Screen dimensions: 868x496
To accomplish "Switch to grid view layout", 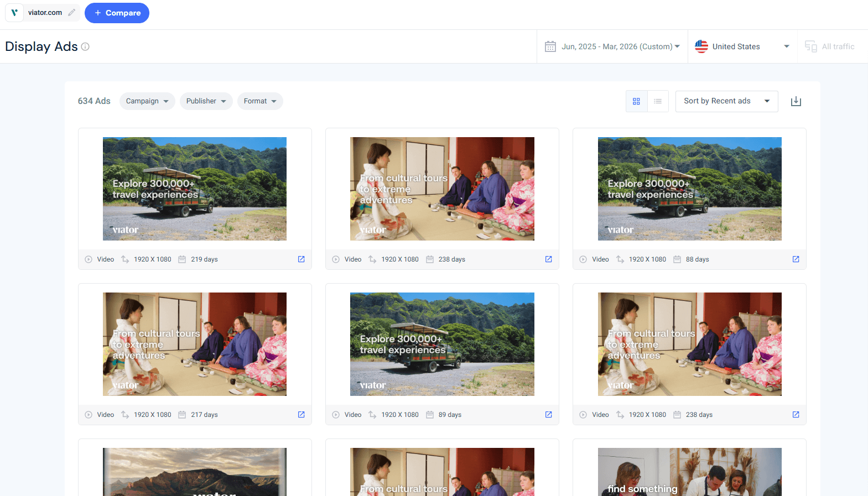I will 636,101.
